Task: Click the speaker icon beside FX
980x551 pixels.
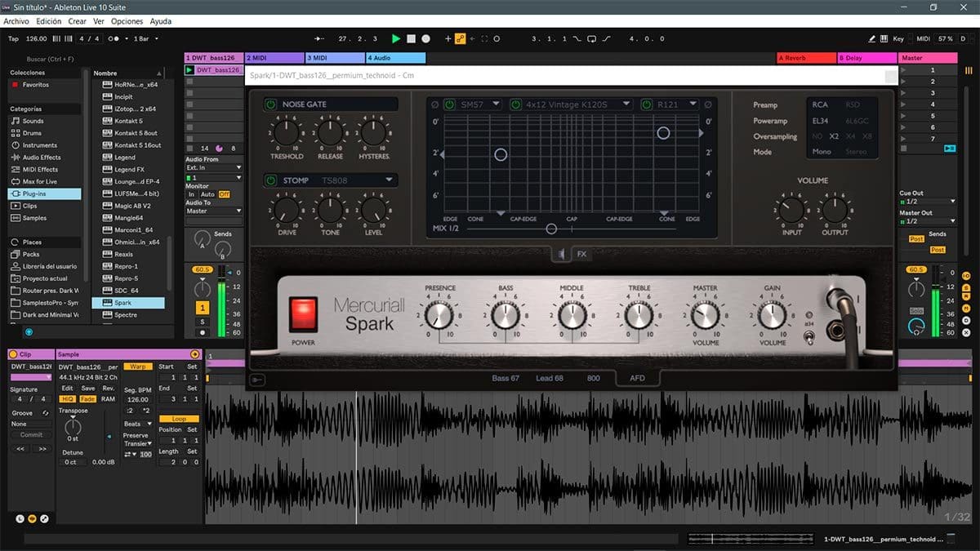Action: click(x=563, y=254)
